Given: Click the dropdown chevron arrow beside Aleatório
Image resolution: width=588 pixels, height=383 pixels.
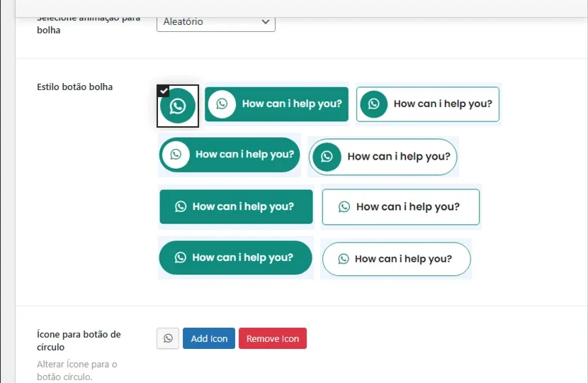Looking at the screenshot, I should click(x=266, y=22).
